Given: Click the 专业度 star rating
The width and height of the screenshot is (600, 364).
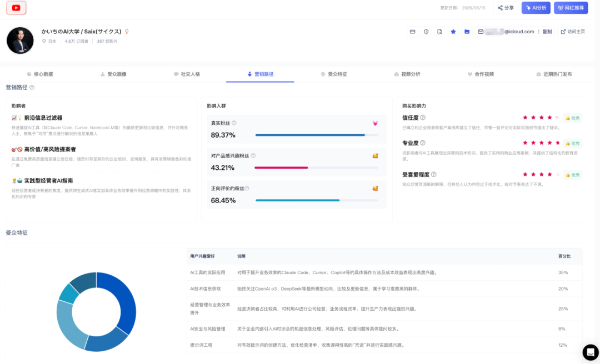Looking at the screenshot, I should point(541,143).
